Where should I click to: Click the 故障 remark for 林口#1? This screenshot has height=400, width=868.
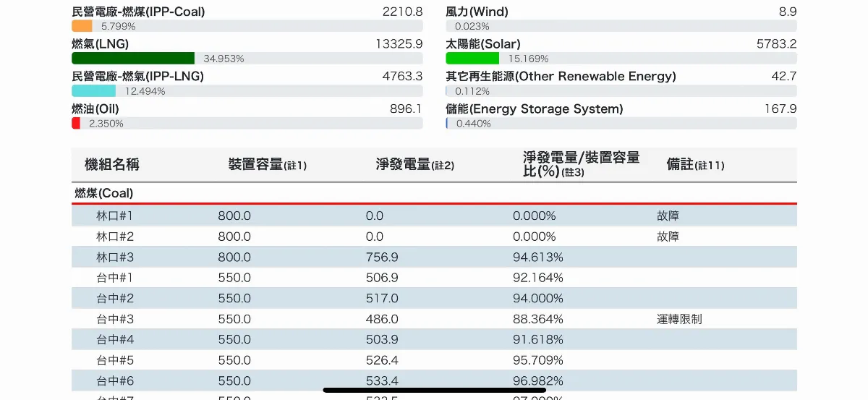click(x=668, y=216)
